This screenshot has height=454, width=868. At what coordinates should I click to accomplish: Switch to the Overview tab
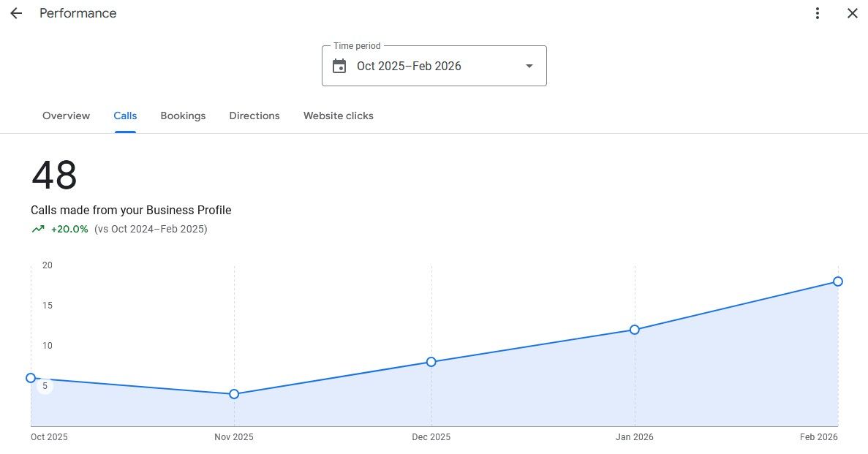(66, 116)
